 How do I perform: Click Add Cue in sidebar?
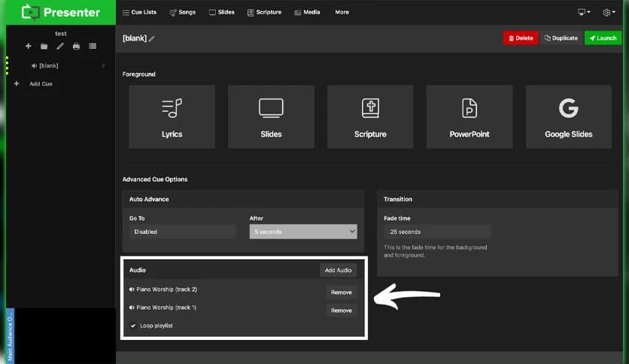(x=41, y=84)
